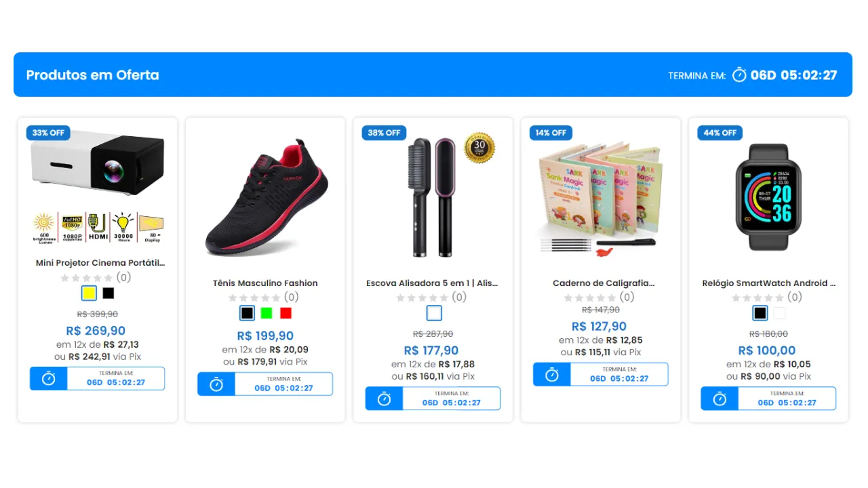
Task: Open the Tênis Masculino Fashion product title
Action: pyautogui.click(x=265, y=283)
